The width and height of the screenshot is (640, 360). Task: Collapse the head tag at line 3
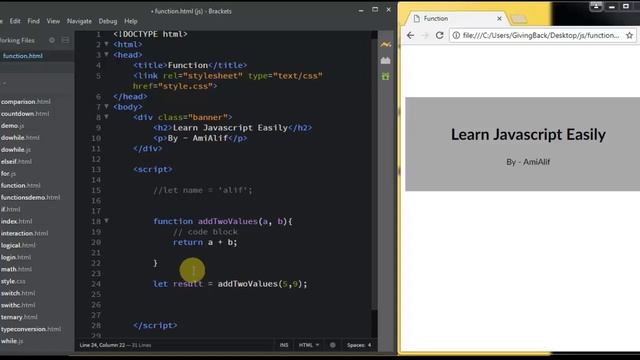107,54
